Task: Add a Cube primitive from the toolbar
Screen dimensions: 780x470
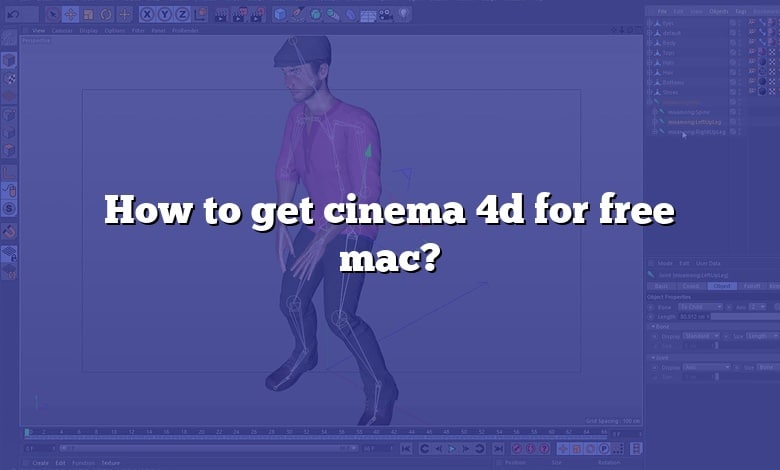Action: pos(280,15)
